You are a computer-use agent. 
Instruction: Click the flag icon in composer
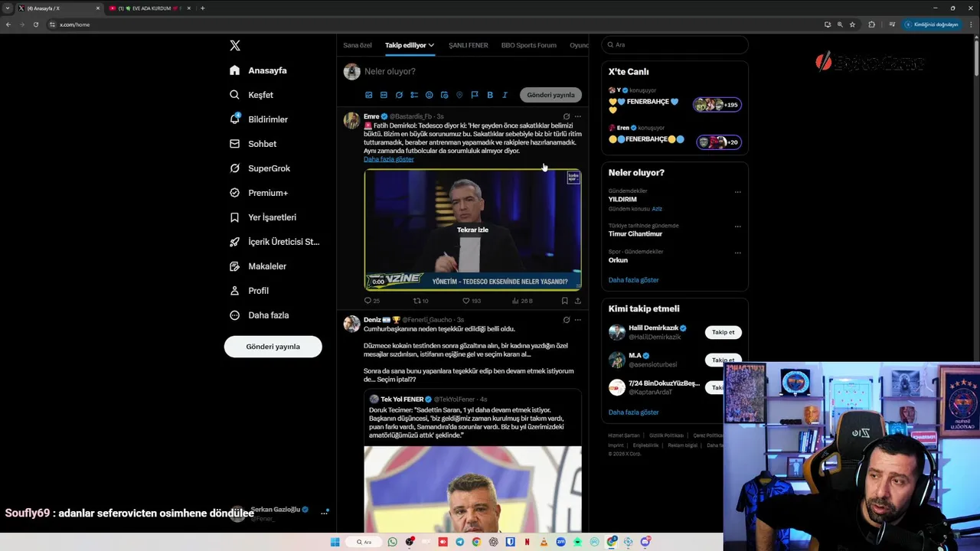click(x=475, y=95)
